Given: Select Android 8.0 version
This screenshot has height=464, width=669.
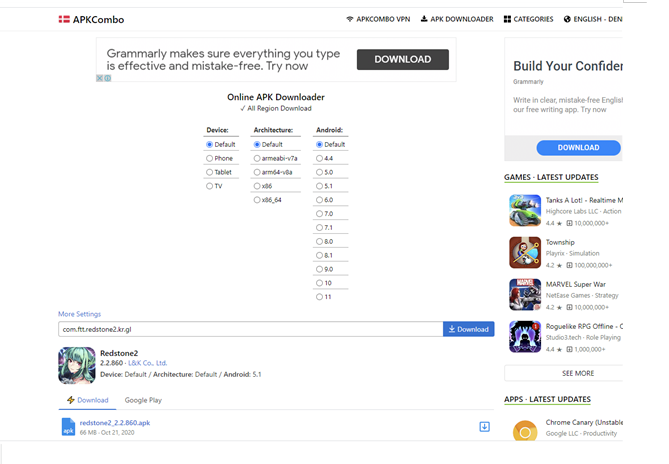Looking at the screenshot, I should (319, 241).
